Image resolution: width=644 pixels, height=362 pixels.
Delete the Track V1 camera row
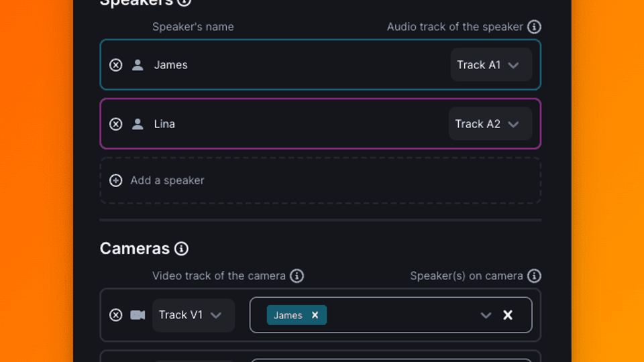tap(116, 315)
